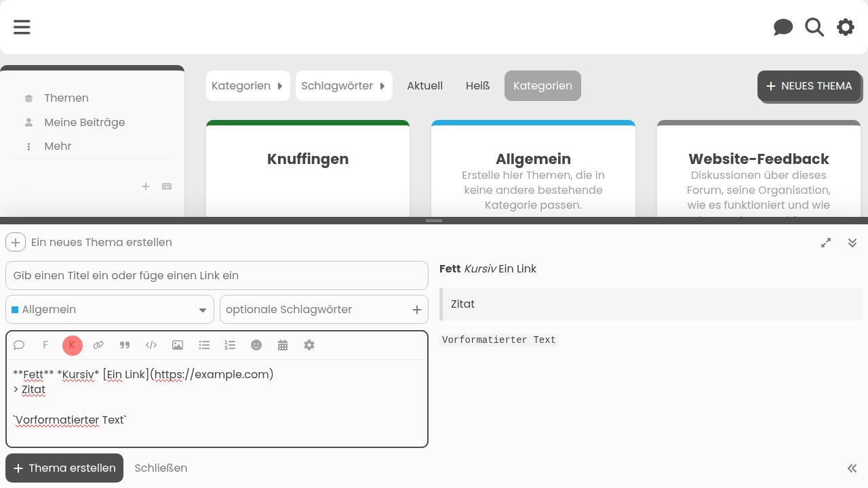Switch to the Aktuell tab
The height and width of the screenshot is (488, 868).
[x=425, y=86]
